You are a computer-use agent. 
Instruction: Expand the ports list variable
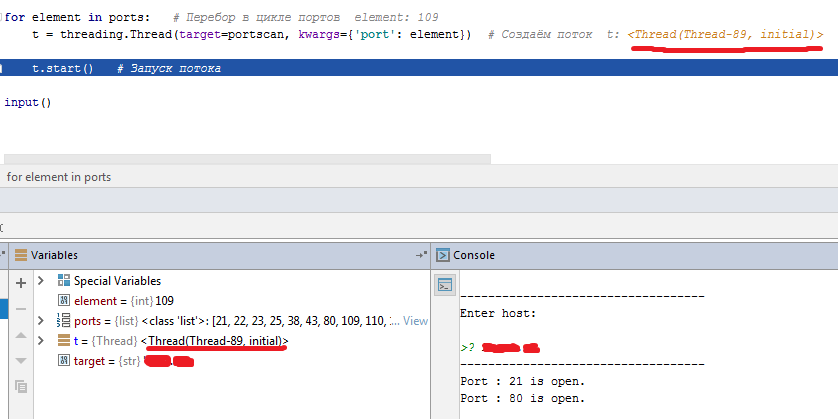(x=41, y=321)
